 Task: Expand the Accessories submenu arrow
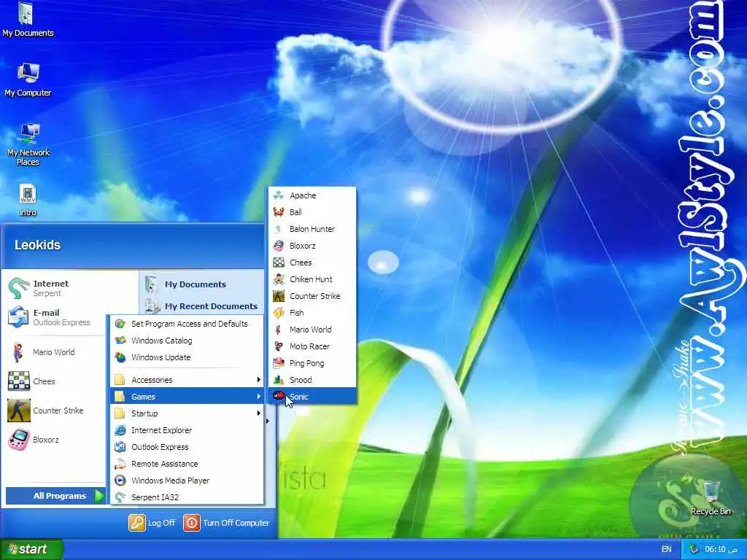(x=259, y=379)
